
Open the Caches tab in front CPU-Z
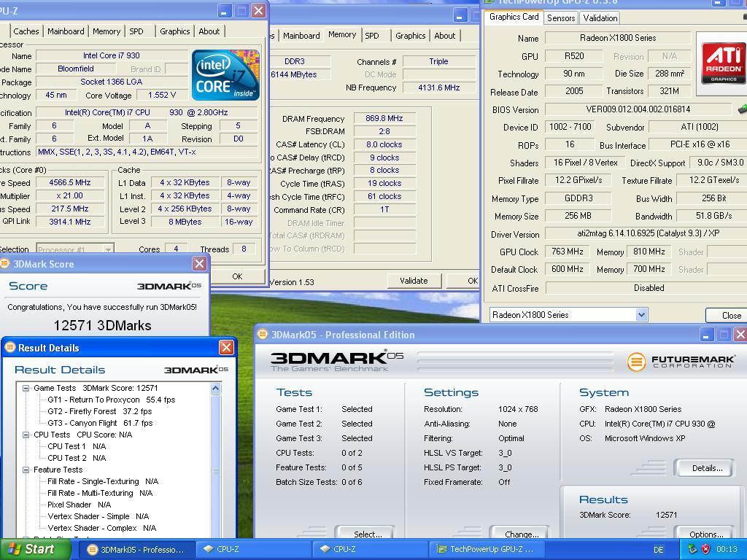coord(26,31)
